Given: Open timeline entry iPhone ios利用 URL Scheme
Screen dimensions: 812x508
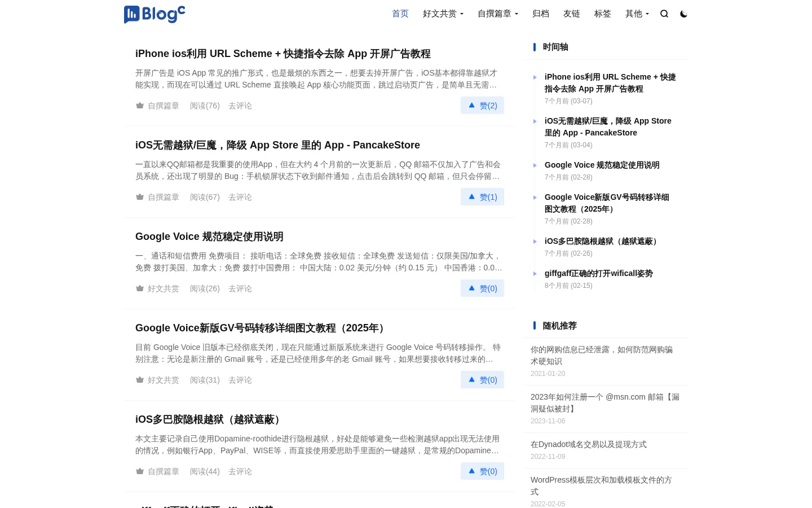Looking at the screenshot, I should click(610, 82).
